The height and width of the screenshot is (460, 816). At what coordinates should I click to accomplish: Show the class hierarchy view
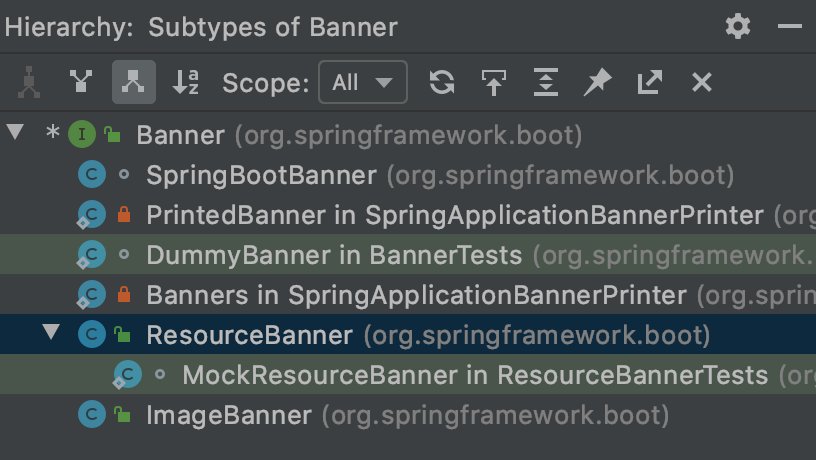[29, 83]
